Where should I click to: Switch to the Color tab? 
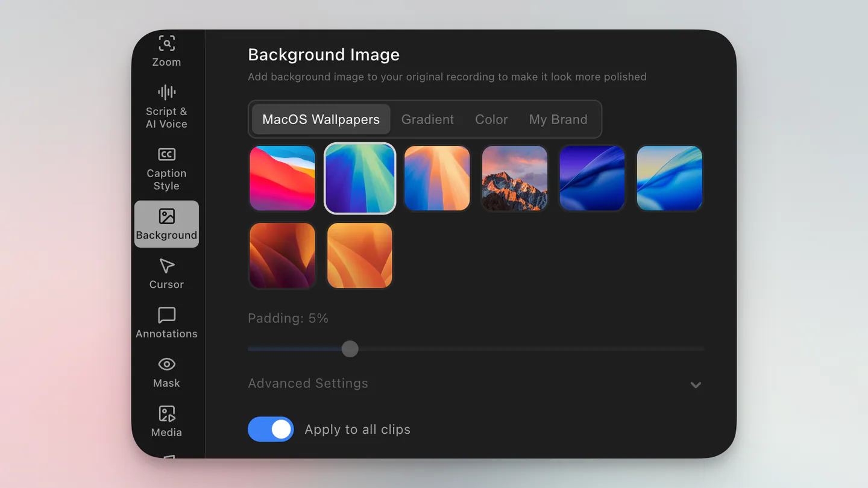(491, 119)
